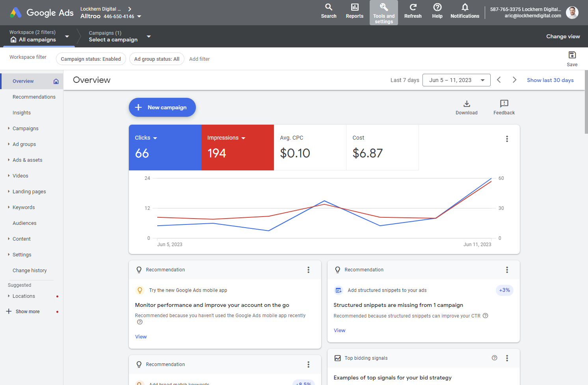Save the workspace filter
The width and height of the screenshot is (588, 385).
click(x=572, y=59)
